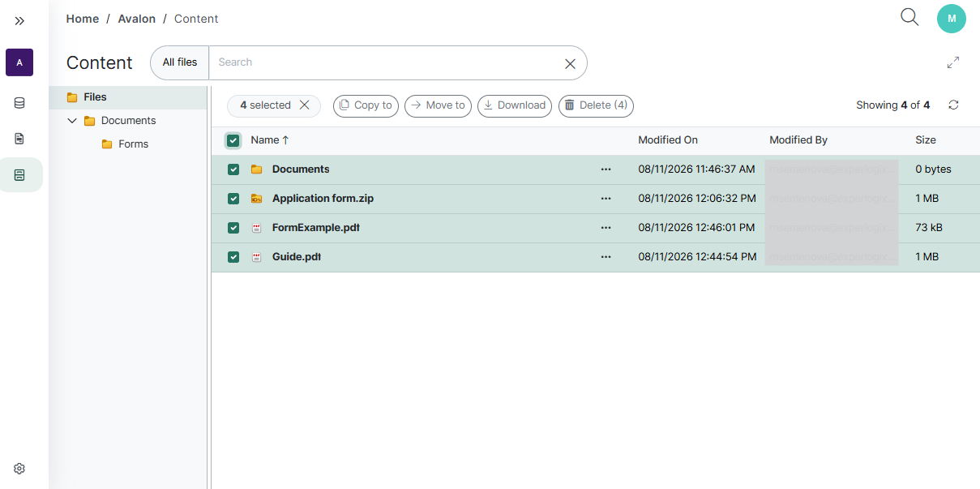Open Guide.pdf file name
The width and height of the screenshot is (980, 489).
point(297,257)
